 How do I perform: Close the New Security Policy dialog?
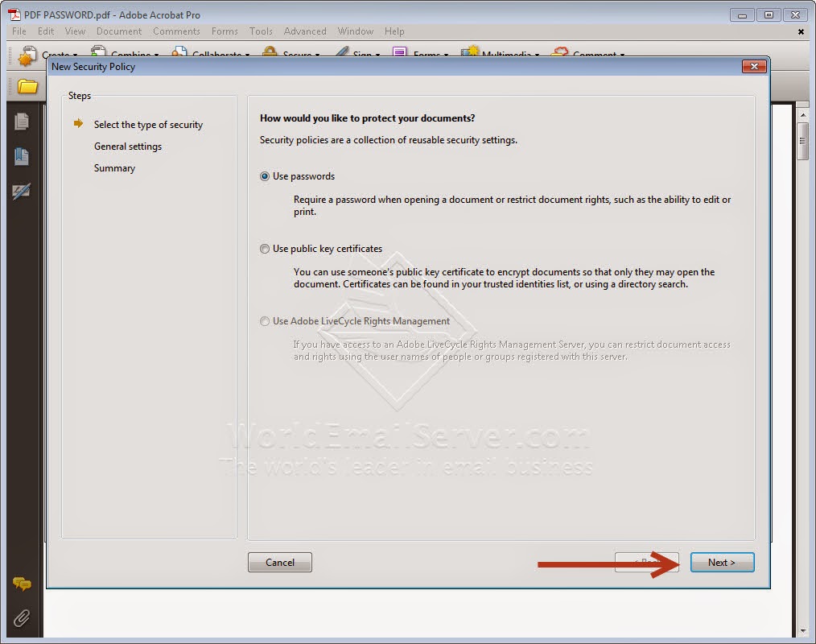click(754, 66)
